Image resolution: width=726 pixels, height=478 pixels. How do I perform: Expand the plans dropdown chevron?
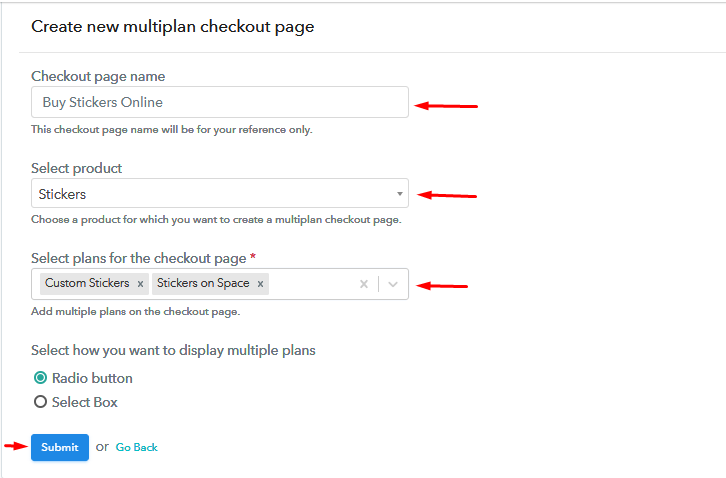(x=393, y=284)
